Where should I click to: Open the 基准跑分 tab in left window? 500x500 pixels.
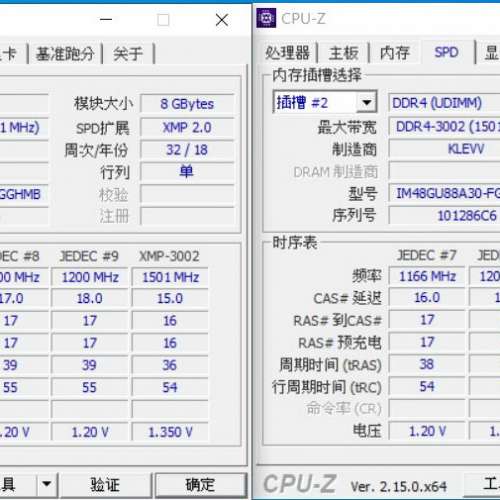(65, 53)
